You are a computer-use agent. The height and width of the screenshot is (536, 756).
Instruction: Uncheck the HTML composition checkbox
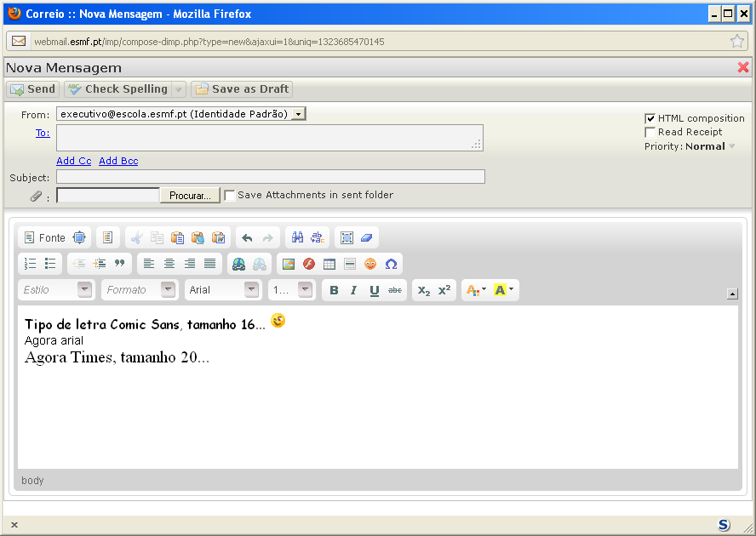click(650, 118)
